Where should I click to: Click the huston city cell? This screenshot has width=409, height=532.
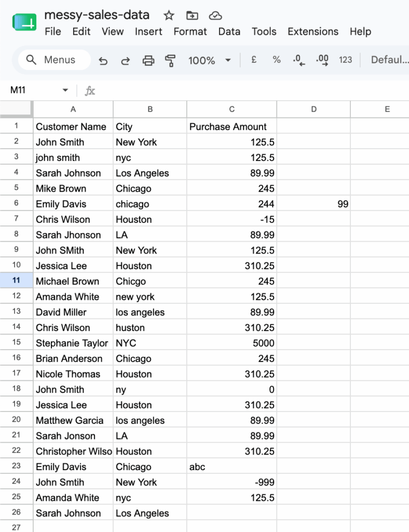click(150, 327)
